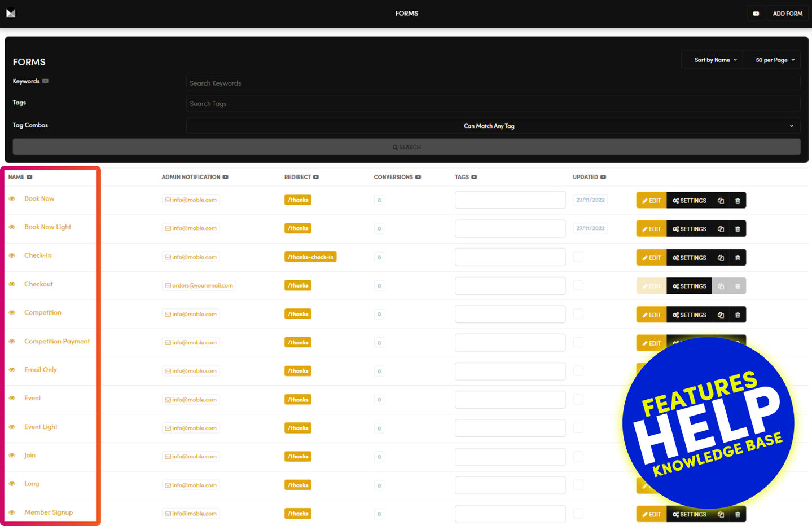Click the copy icon in the Check-In row

click(721, 258)
